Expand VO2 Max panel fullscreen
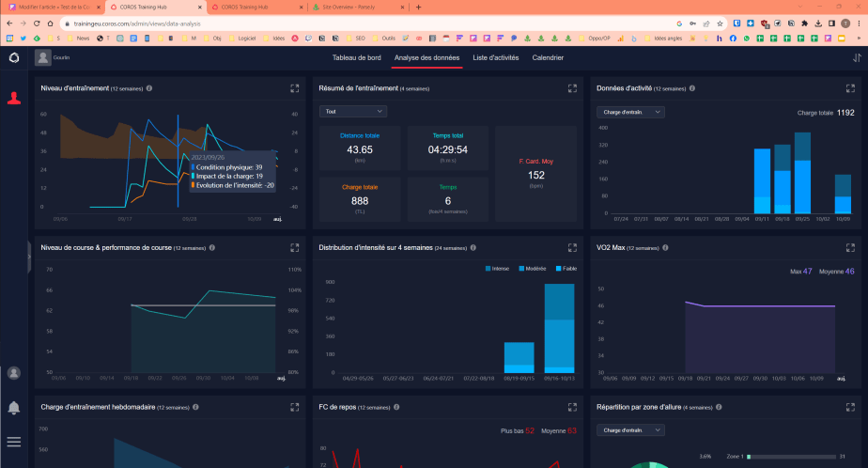Viewport: 868px width, 468px height. [x=850, y=247]
